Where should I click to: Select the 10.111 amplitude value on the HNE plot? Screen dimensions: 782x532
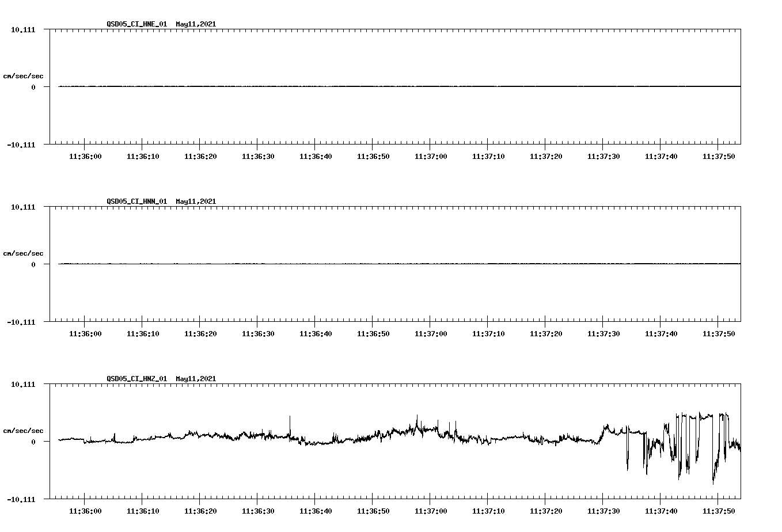coord(23,29)
